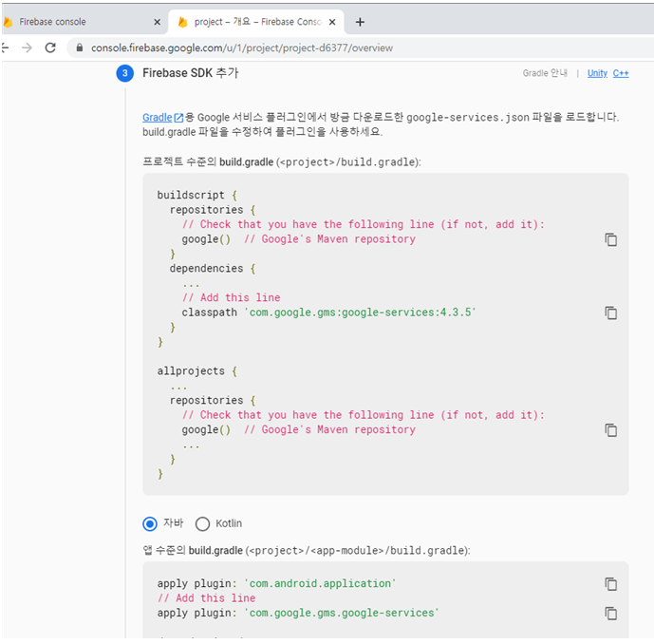This screenshot has width=654, height=644.
Task: Open the C++ SDK link
Action: [621, 73]
